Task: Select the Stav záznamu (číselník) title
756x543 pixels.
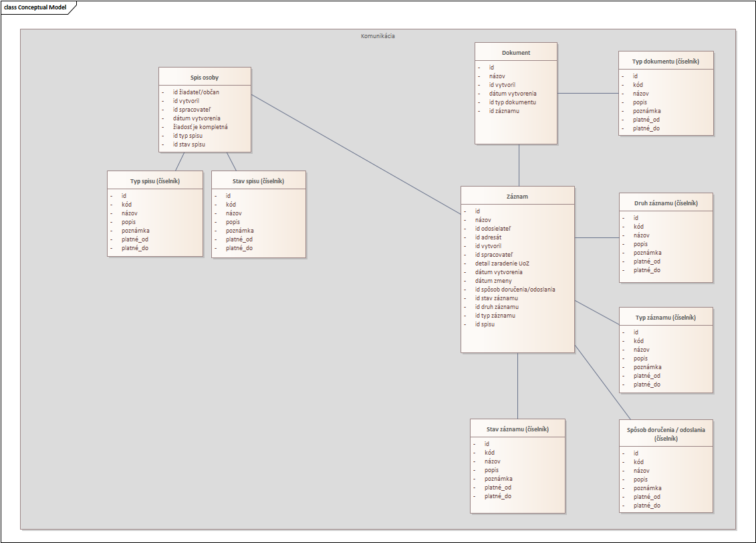Action: 517,429
